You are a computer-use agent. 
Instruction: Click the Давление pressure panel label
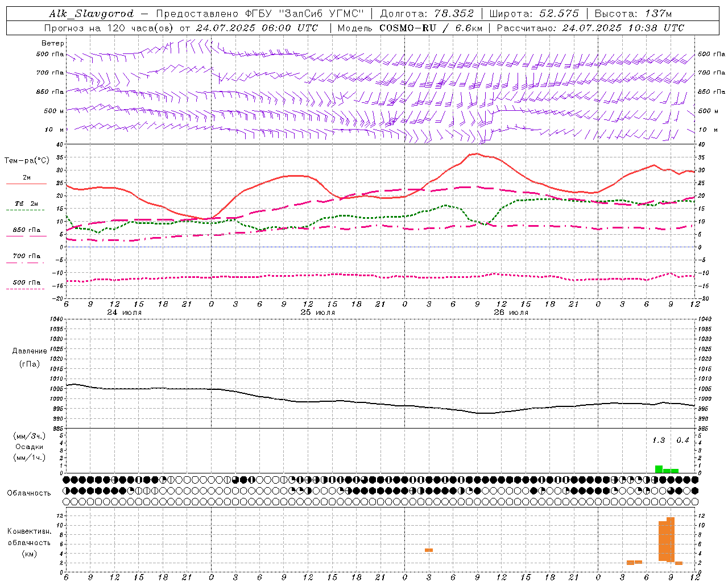click(x=30, y=351)
